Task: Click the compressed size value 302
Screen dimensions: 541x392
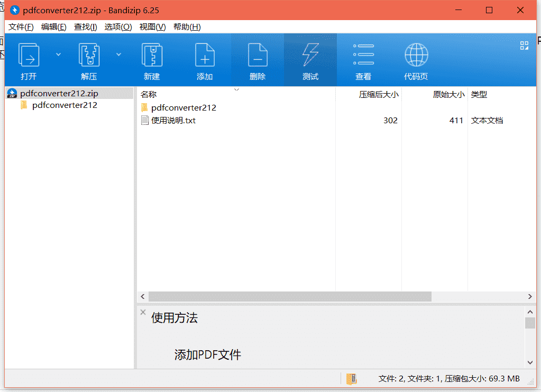Action: click(390, 121)
